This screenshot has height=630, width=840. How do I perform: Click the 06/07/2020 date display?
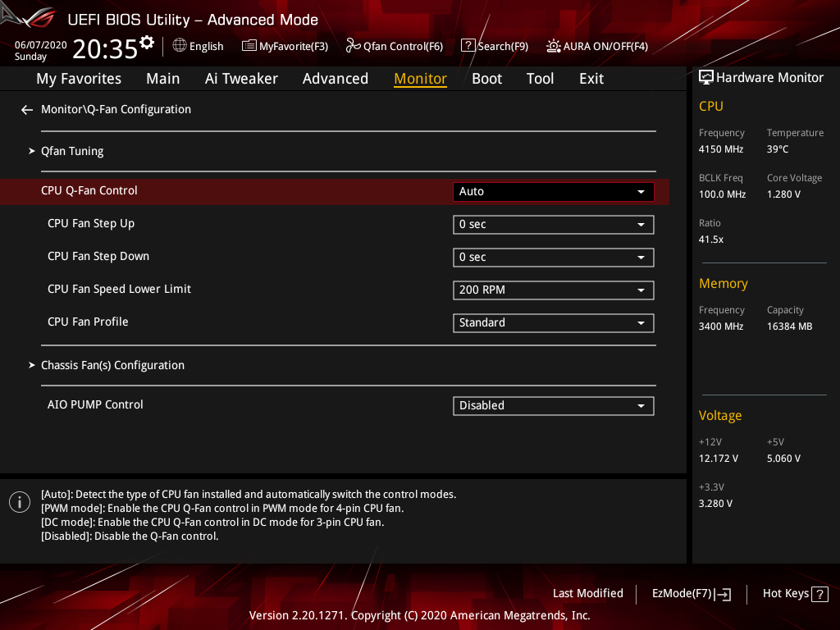coord(41,45)
